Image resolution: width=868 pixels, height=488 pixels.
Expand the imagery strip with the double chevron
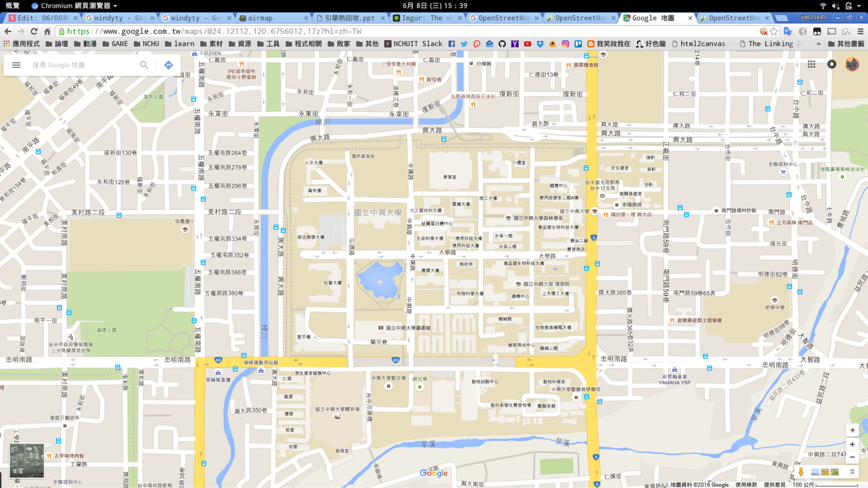coord(852,472)
